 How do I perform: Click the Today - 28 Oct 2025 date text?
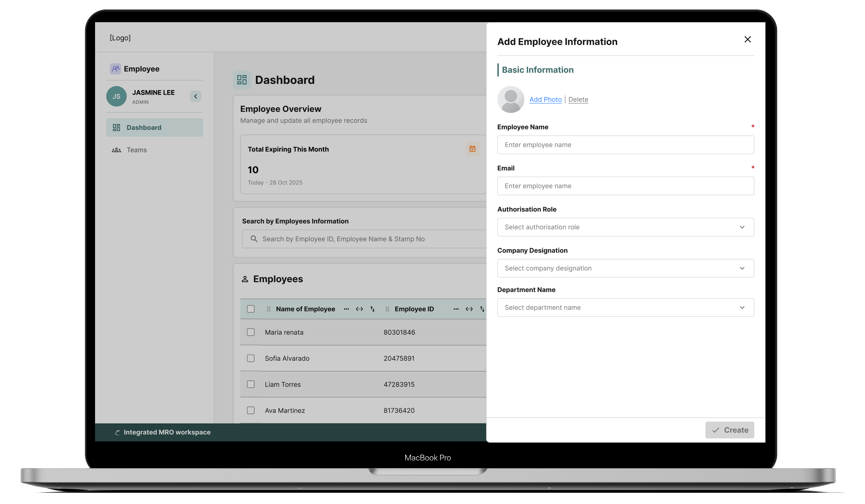click(275, 183)
